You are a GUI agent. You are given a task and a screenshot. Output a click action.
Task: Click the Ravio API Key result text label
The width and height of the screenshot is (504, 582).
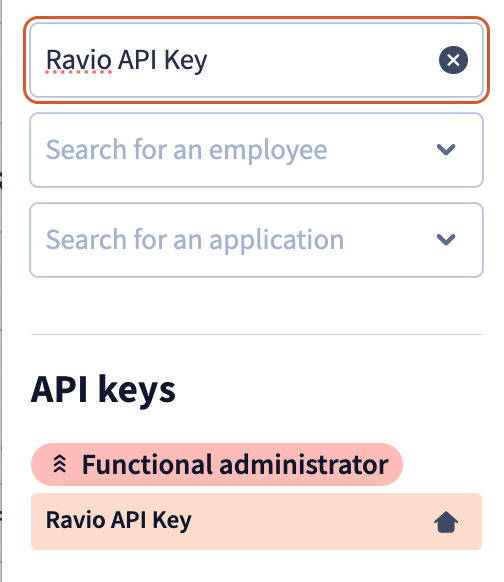[118, 520]
